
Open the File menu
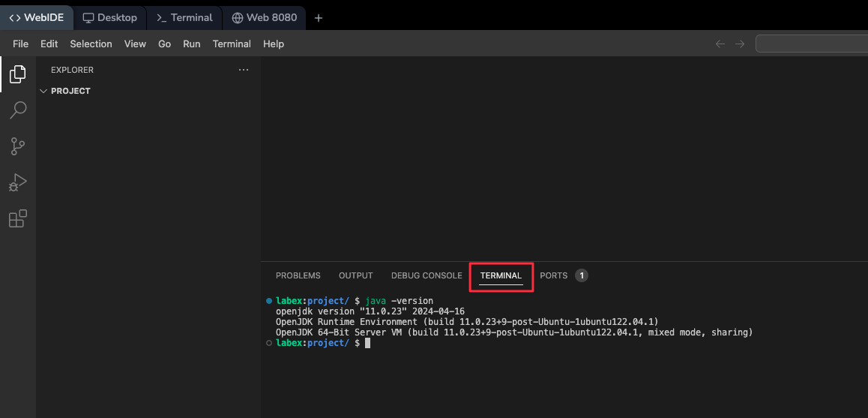click(x=20, y=44)
